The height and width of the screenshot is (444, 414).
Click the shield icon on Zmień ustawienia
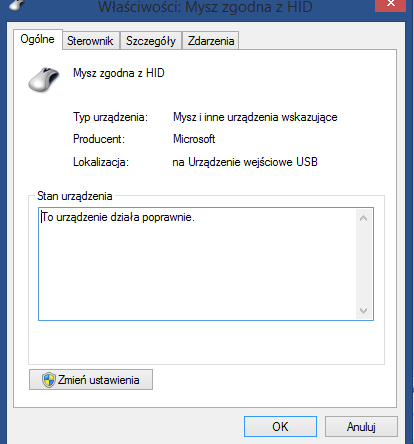click(49, 380)
